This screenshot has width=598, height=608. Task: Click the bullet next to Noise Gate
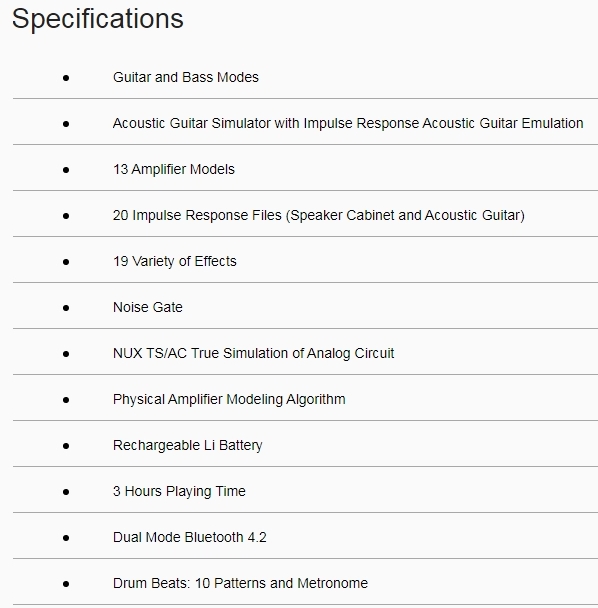pyautogui.click(x=66, y=308)
